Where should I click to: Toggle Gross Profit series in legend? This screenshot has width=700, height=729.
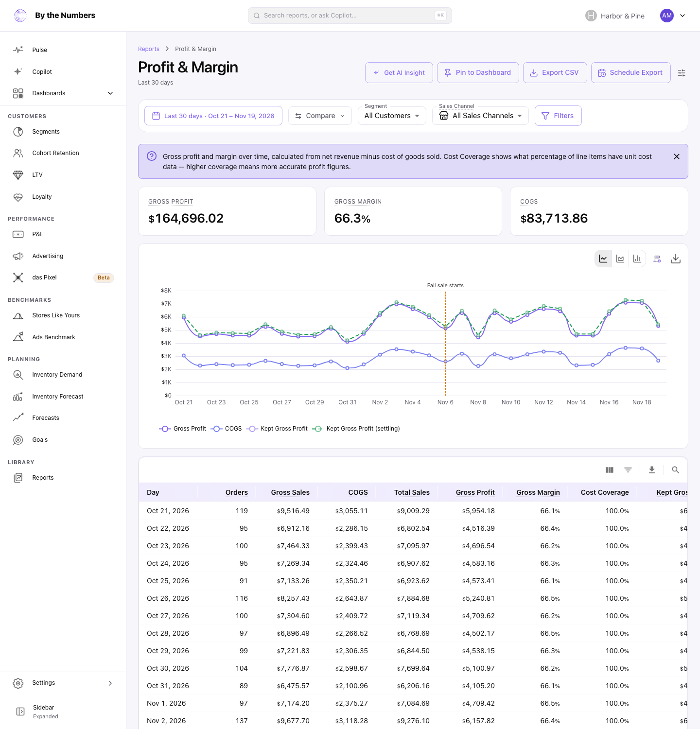pyautogui.click(x=183, y=429)
